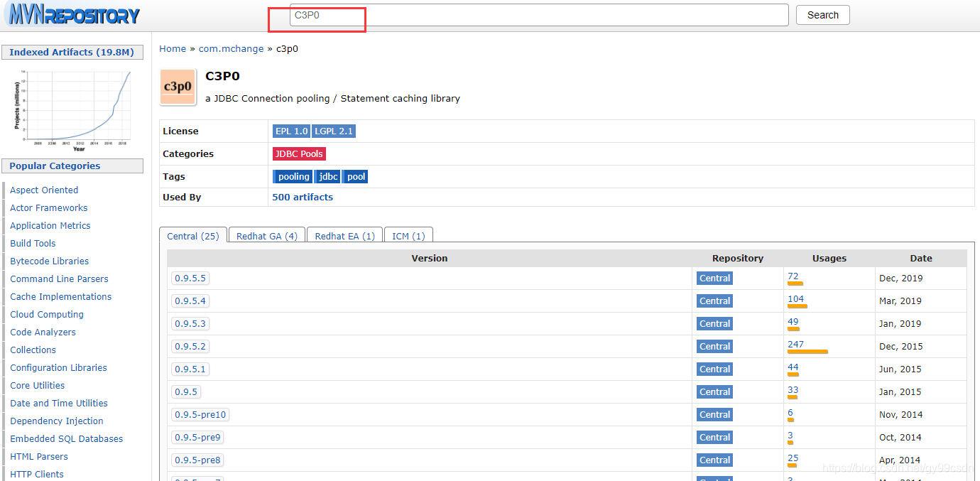Screen dimensions: 980x481
Task: Switch to the Redhat EA (1) tab
Action: (x=344, y=236)
